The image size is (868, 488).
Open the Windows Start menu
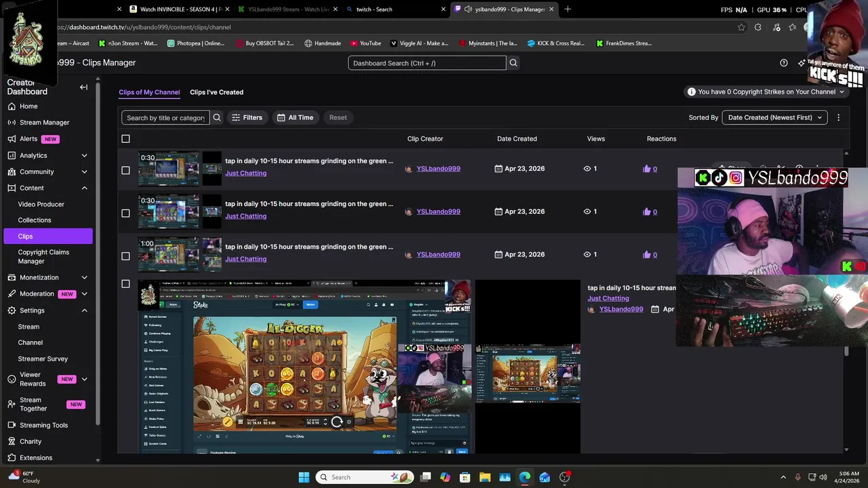pos(304,477)
